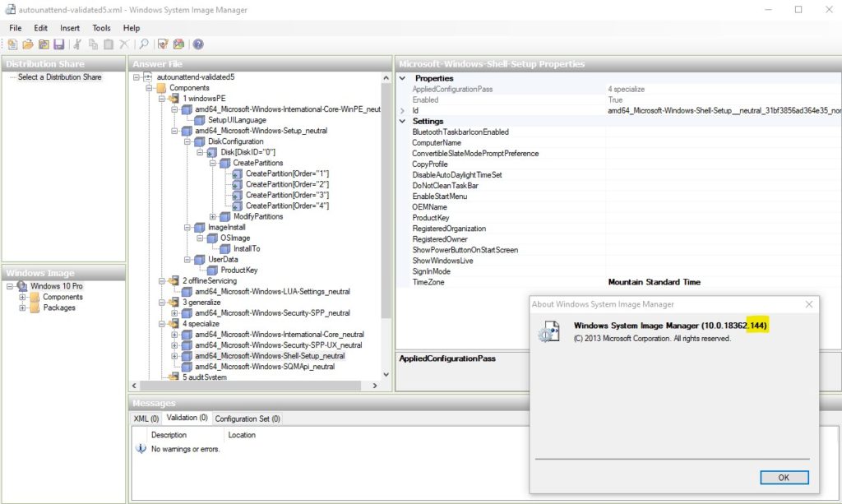Open the Find tool from the toolbar
842x504 pixels.
[145, 44]
